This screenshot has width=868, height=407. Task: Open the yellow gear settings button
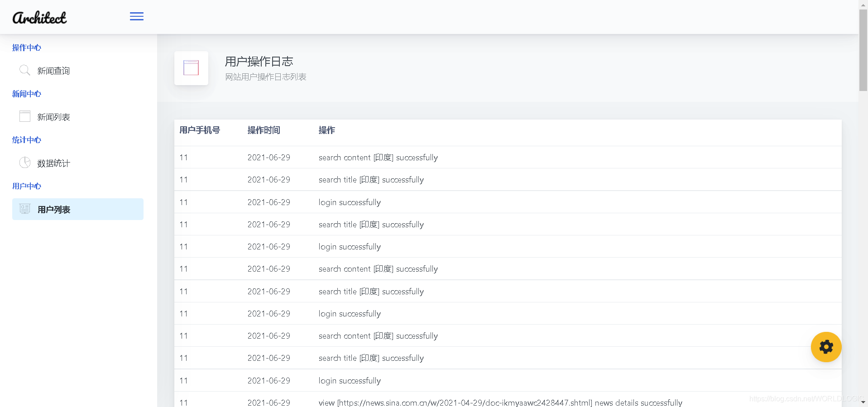826,347
